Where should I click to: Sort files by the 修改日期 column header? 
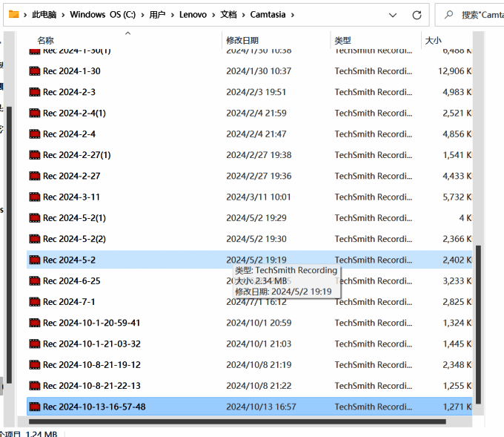tap(243, 40)
